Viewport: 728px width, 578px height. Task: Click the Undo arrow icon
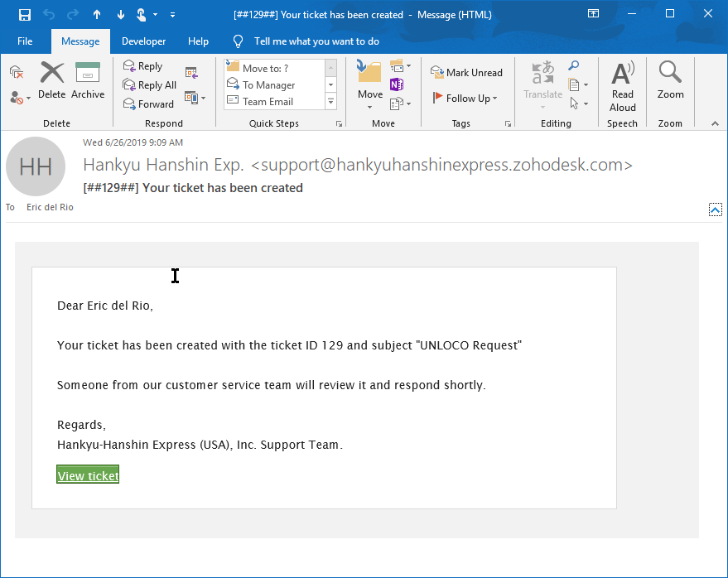(49, 15)
